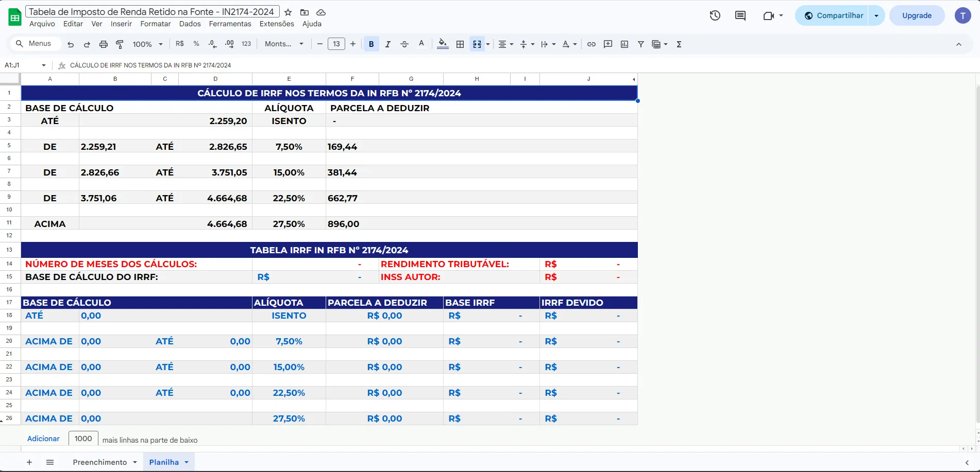Open the Arquivo menu
This screenshot has height=472, width=980.
tap(42, 24)
